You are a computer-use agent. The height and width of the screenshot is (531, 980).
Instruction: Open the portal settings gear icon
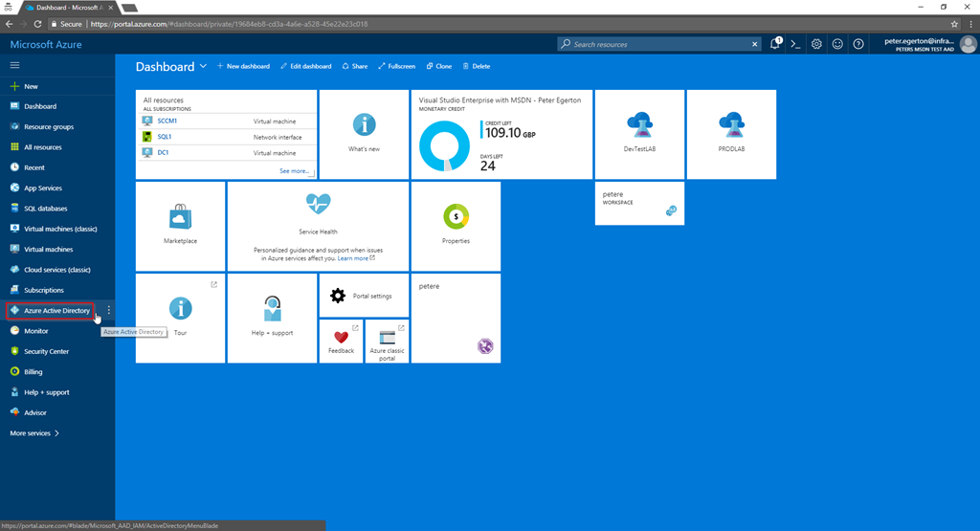pyautogui.click(x=816, y=44)
